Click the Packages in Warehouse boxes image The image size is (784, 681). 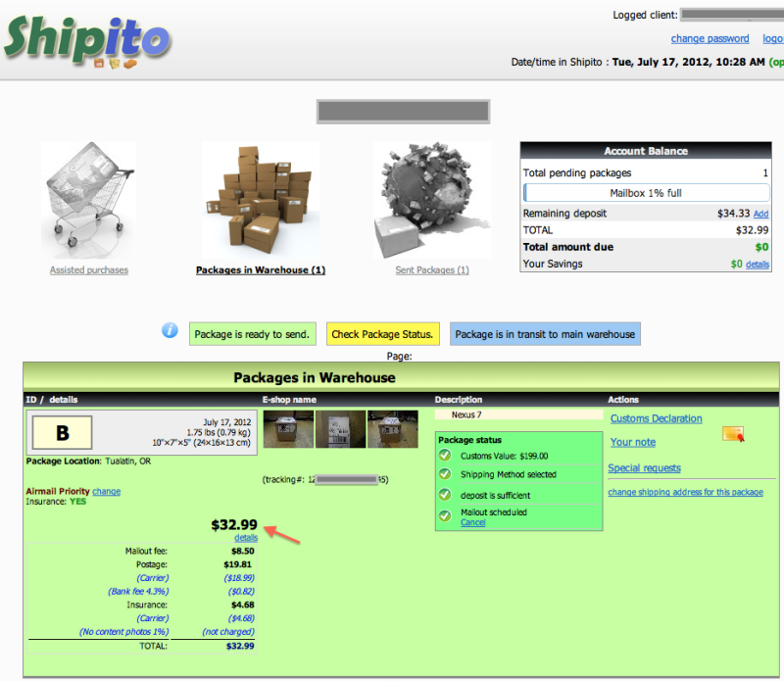tap(261, 200)
